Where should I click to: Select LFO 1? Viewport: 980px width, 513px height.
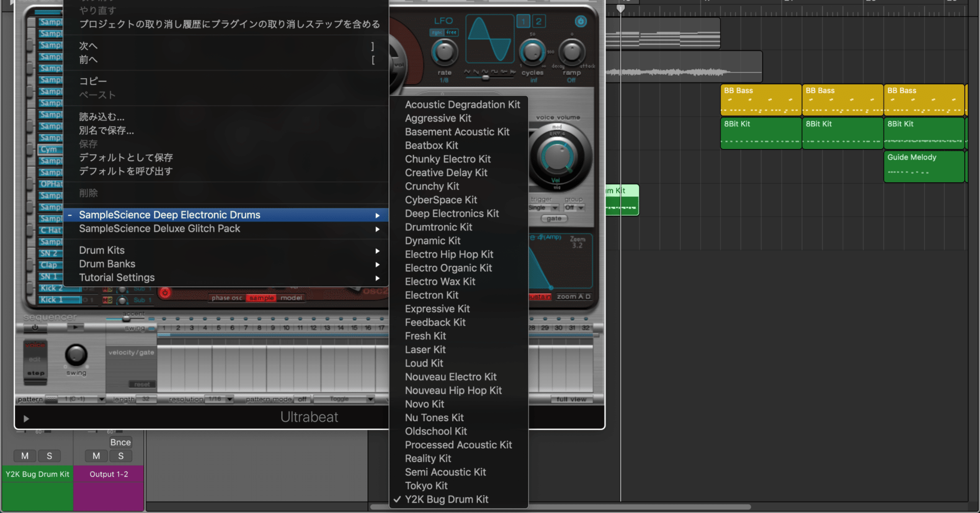[x=523, y=21]
